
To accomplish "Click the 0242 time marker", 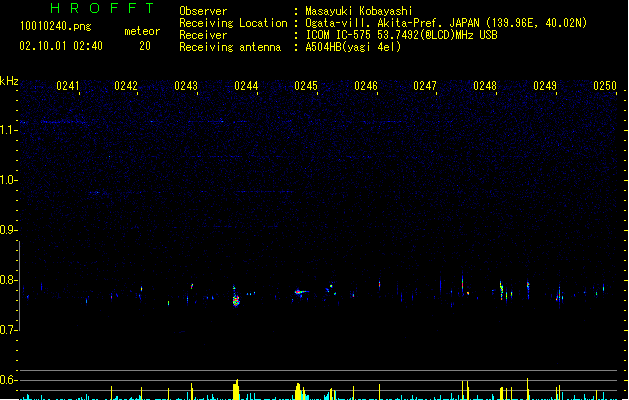I will point(126,86).
